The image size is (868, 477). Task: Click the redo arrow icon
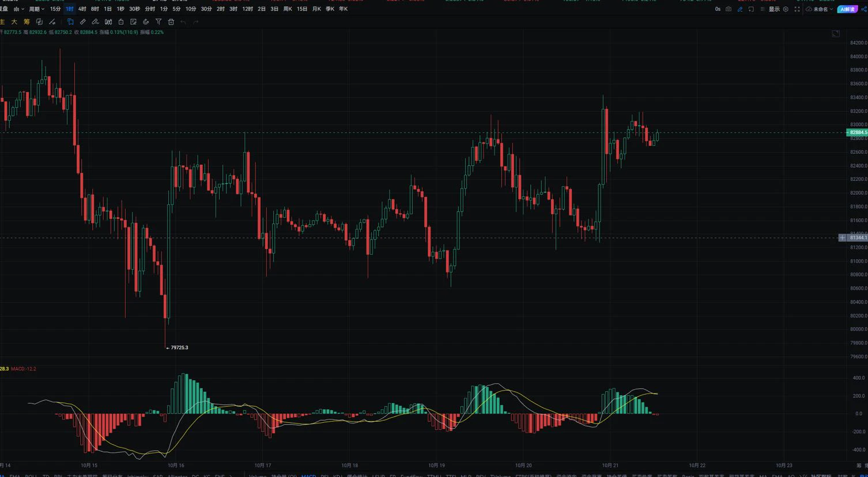[x=196, y=22]
